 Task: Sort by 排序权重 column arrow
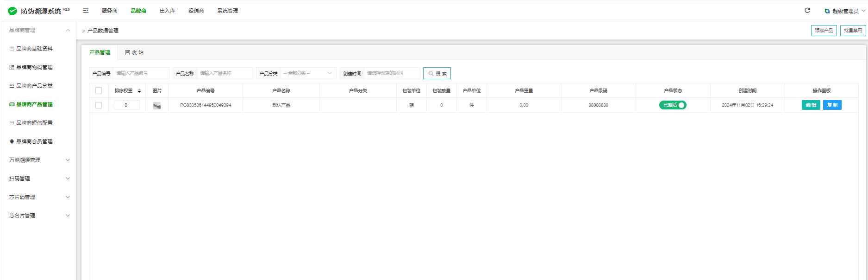click(139, 91)
